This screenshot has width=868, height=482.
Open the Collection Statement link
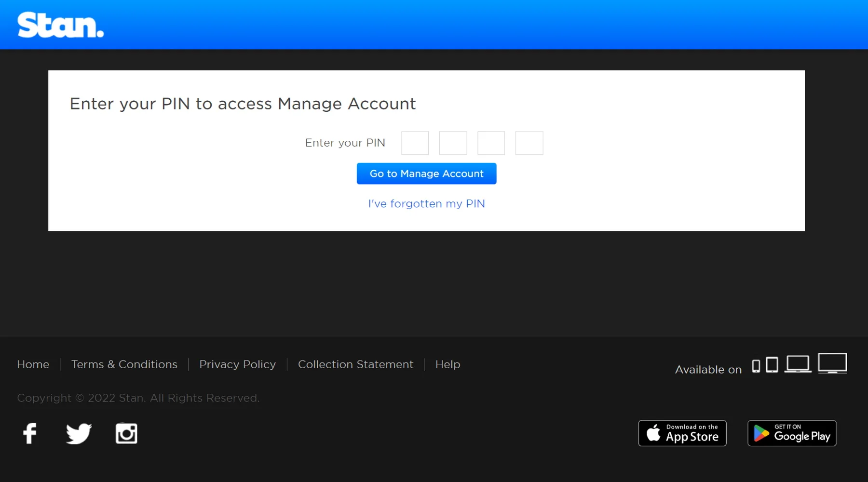(355, 364)
